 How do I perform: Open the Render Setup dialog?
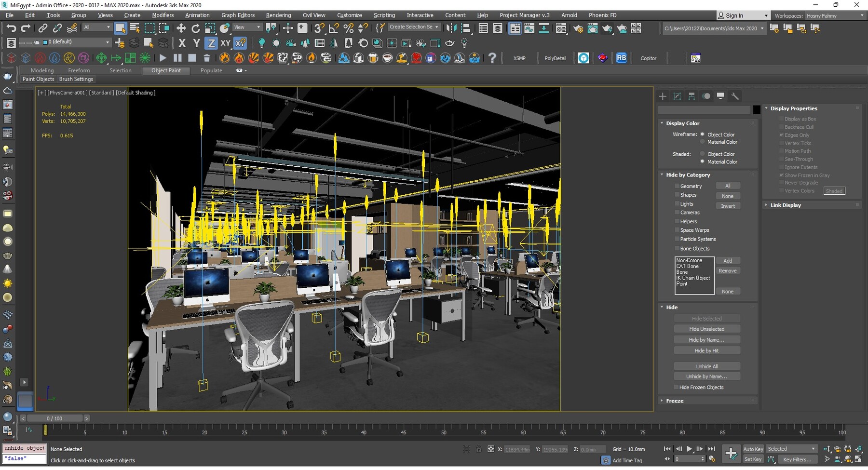[578, 28]
